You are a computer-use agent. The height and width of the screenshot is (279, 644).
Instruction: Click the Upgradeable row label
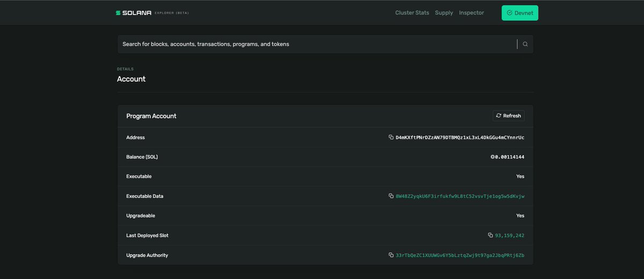[141, 216]
